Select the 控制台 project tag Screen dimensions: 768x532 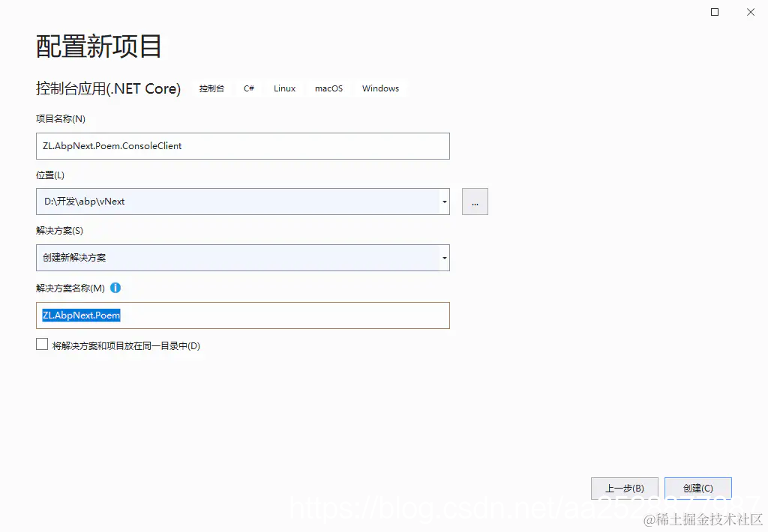click(x=211, y=88)
